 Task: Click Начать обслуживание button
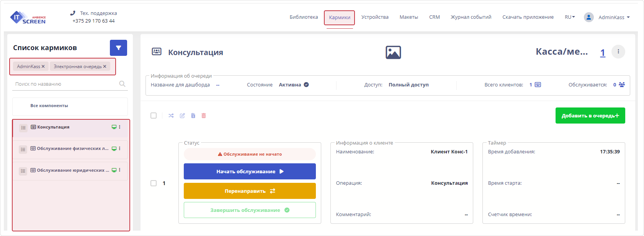coord(250,171)
